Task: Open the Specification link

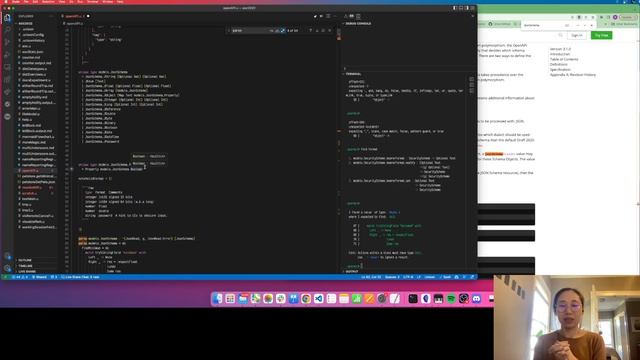Action: tap(560, 69)
